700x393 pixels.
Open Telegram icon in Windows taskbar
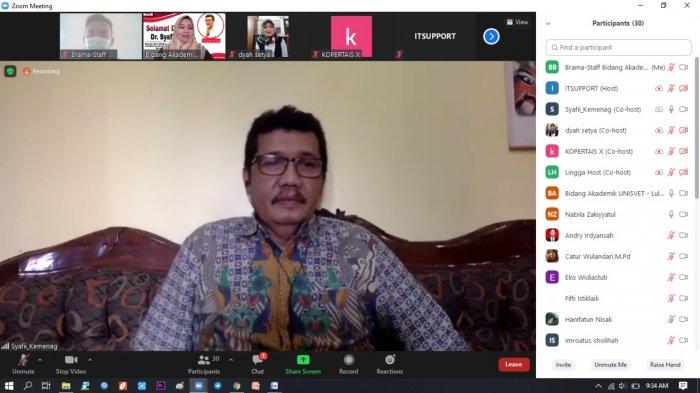pyautogui.click(x=218, y=385)
